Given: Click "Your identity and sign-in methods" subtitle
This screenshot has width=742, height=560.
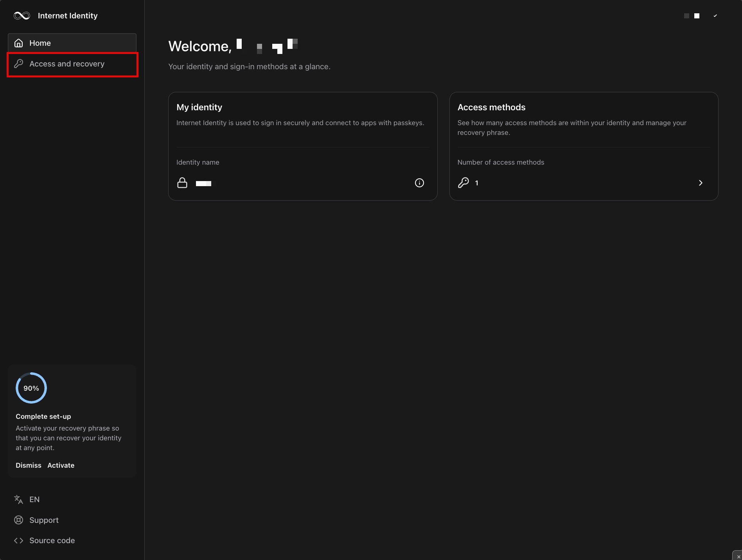Looking at the screenshot, I should pyautogui.click(x=249, y=66).
